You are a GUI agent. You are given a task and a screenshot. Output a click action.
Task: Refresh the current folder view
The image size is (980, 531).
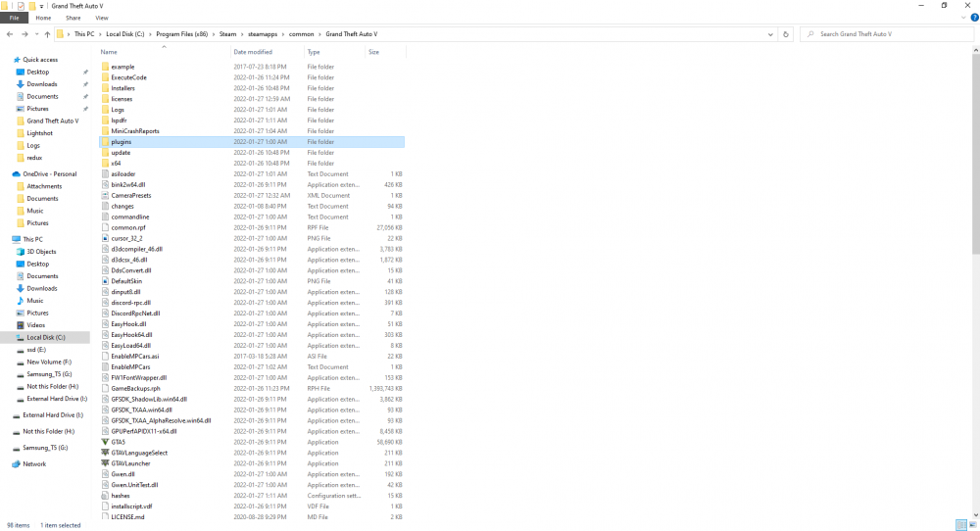point(786,34)
